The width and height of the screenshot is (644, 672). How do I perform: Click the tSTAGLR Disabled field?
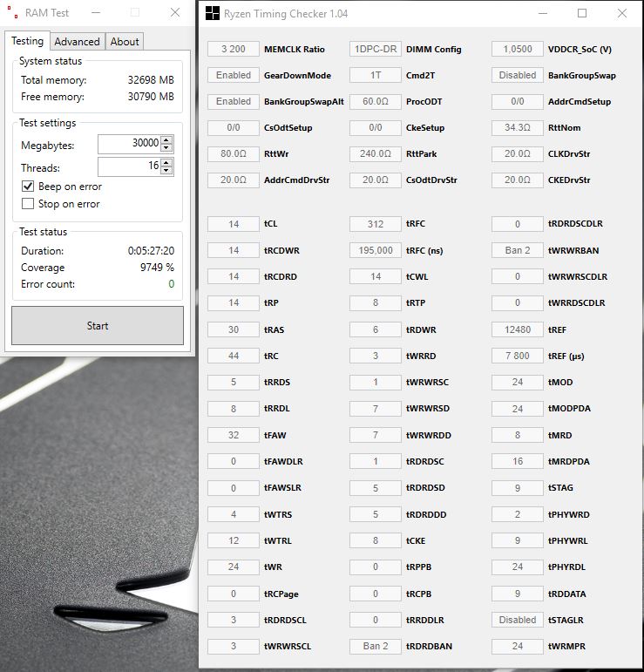[x=518, y=620]
